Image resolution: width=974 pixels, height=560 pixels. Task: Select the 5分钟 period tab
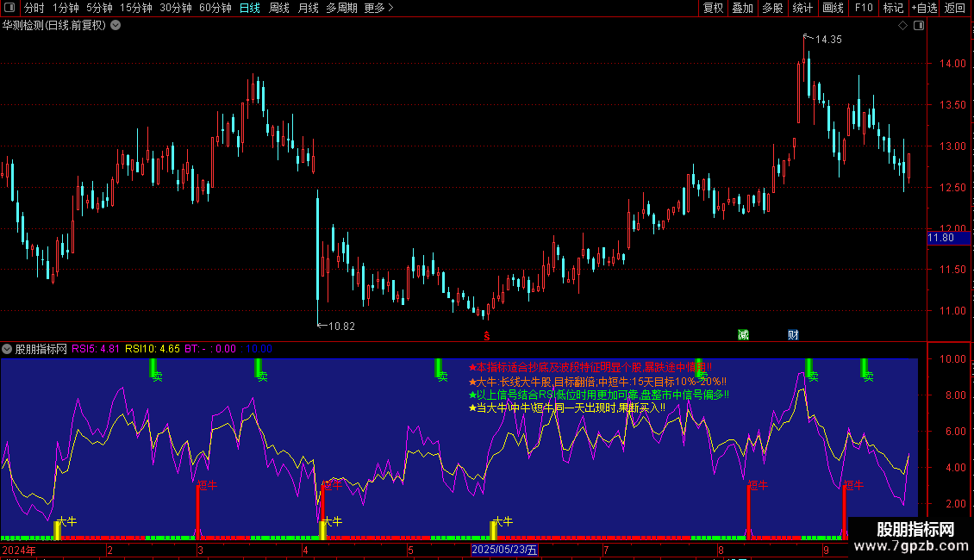[99, 8]
